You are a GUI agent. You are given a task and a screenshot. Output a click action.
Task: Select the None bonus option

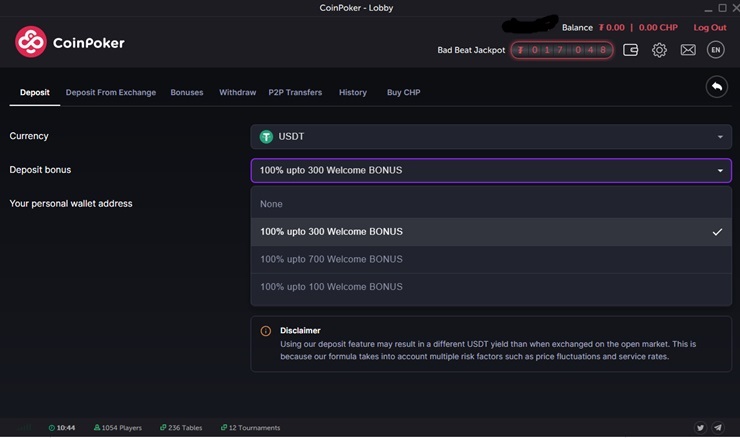coord(491,204)
